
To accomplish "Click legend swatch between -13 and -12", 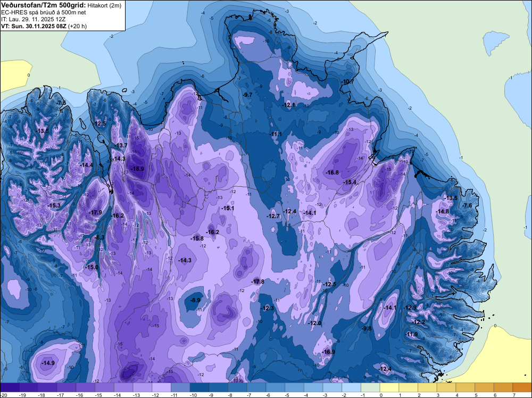I will [143, 387].
